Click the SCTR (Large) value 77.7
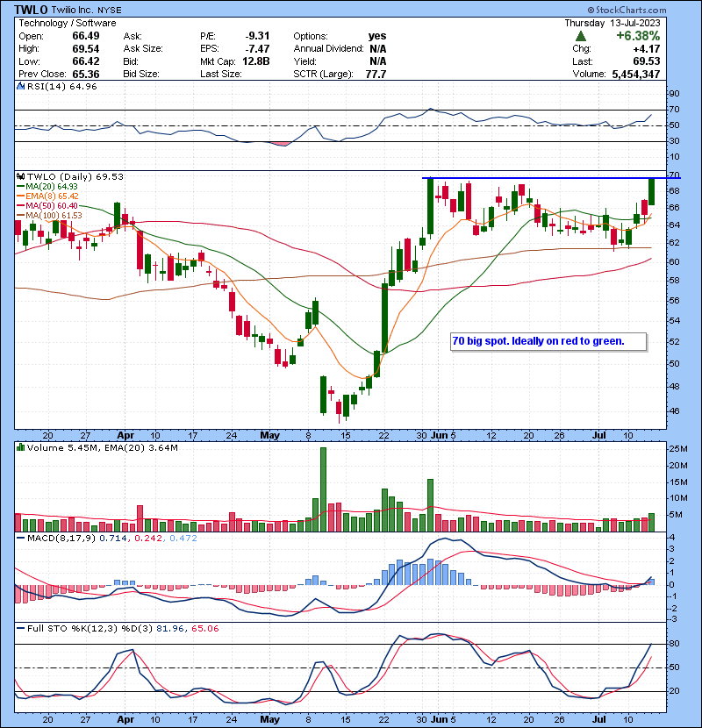This screenshot has height=728, width=702. pyautogui.click(x=376, y=74)
